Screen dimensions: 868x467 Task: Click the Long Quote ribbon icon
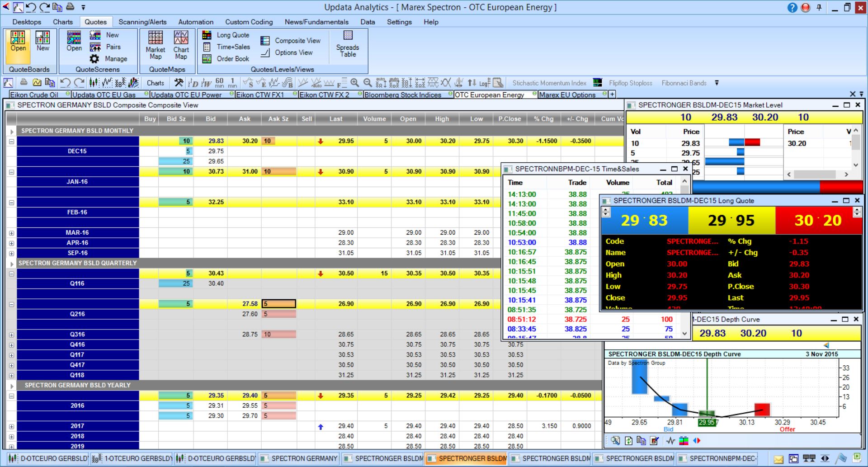pyautogui.click(x=207, y=35)
